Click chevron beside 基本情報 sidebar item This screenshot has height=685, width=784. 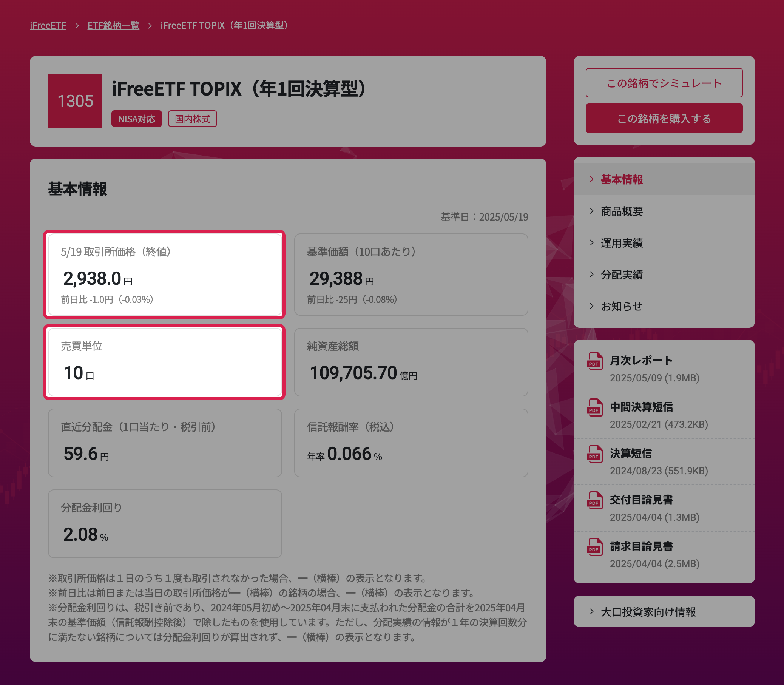(x=592, y=179)
